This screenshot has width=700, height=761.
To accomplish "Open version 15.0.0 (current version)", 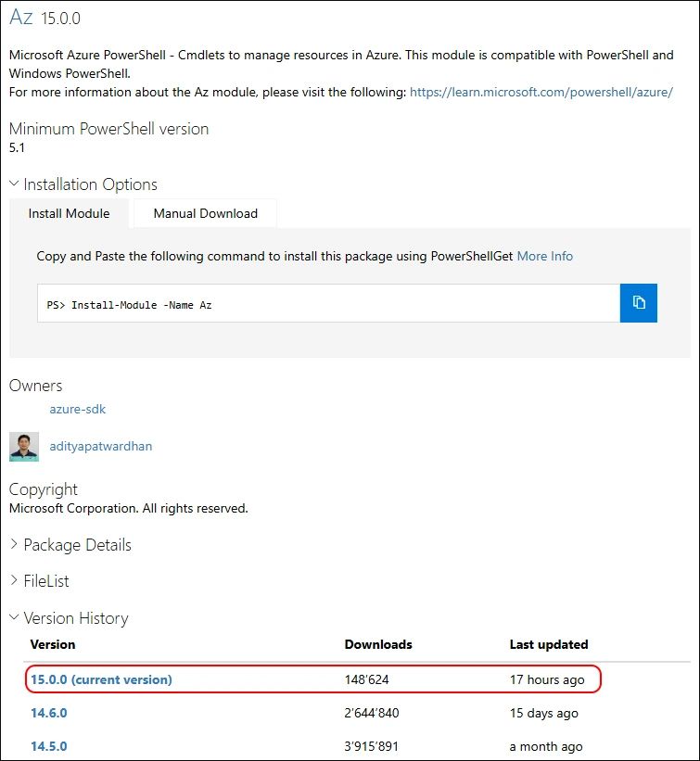I will coord(101,679).
